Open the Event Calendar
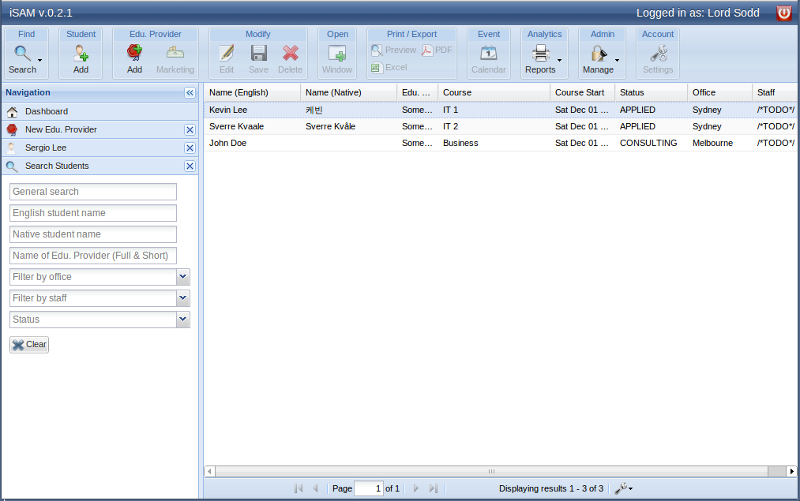This screenshot has width=800, height=501. point(488,60)
